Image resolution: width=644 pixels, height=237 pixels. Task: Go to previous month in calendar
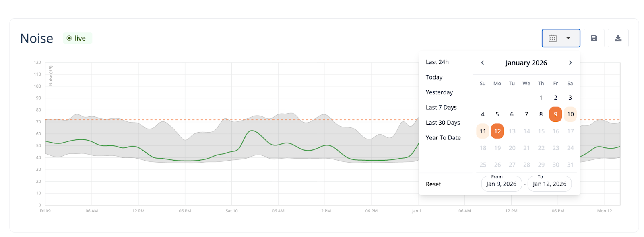(483, 63)
